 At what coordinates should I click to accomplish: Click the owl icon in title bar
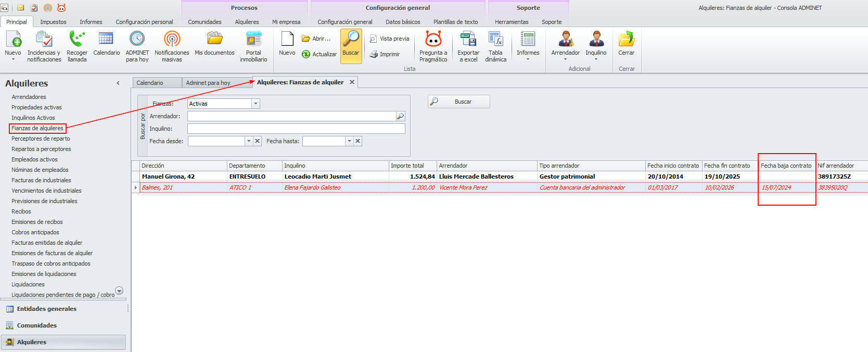pos(61,8)
